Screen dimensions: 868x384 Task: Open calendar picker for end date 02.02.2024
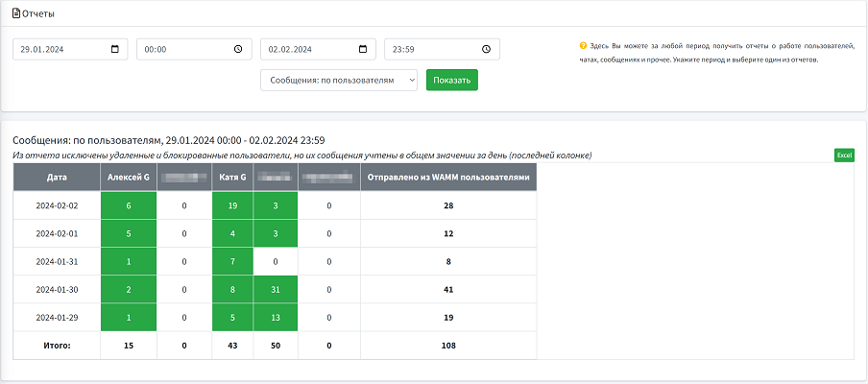[363, 49]
